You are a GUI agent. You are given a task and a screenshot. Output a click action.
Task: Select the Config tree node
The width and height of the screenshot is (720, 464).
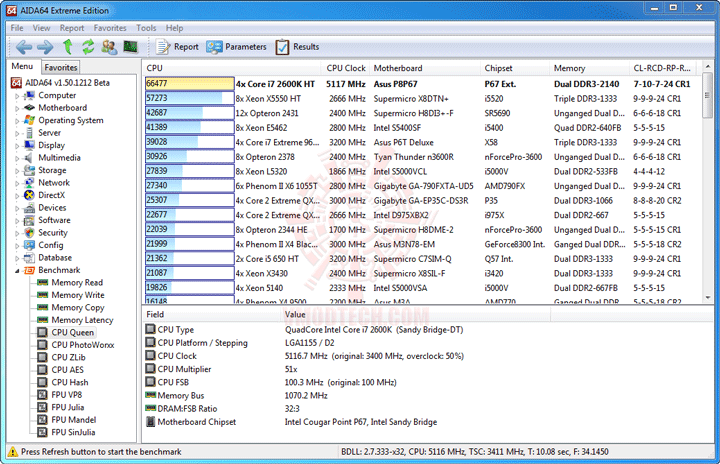[x=51, y=245]
